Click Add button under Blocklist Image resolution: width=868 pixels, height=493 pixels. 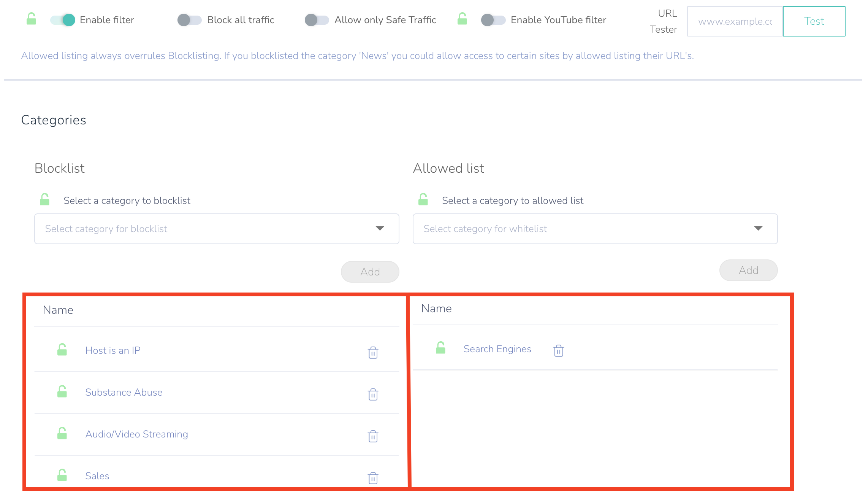pos(370,272)
